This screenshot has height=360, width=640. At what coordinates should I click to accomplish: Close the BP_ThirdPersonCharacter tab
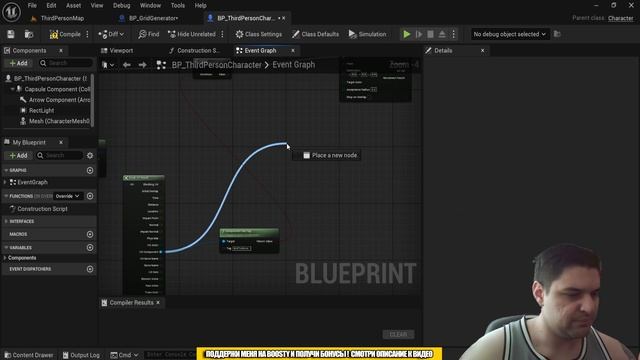click(x=284, y=18)
